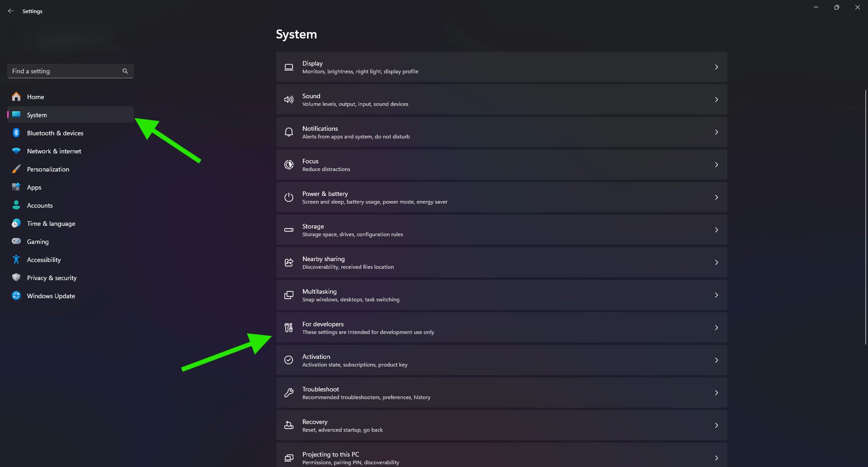Click the Find a setting search field
The image size is (868, 467).
71,71
